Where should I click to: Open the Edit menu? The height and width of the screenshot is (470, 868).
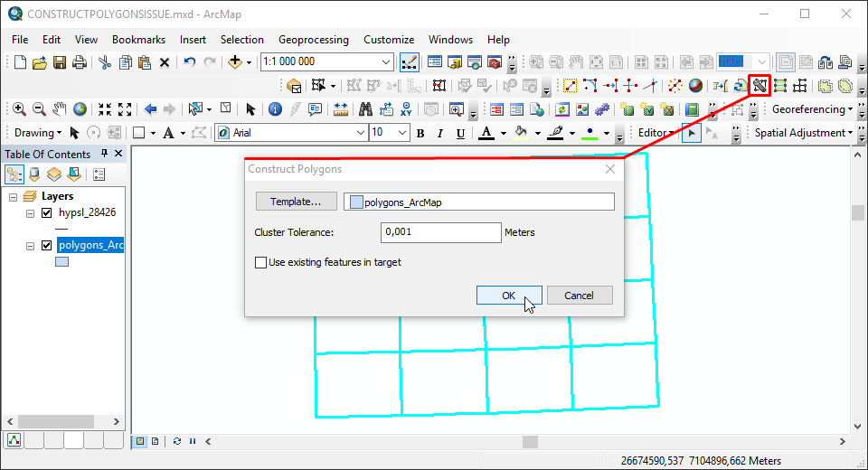(x=52, y=40)
